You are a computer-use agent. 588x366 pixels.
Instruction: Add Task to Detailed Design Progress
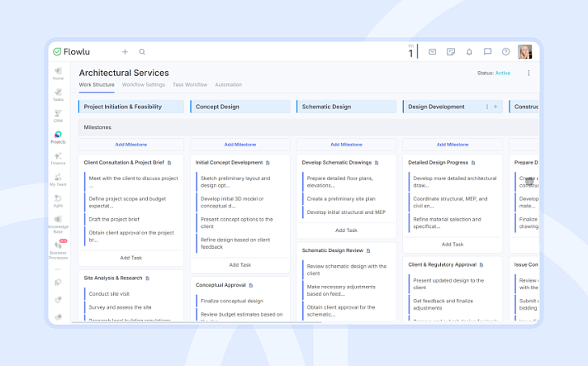click(x=453, y=245)
